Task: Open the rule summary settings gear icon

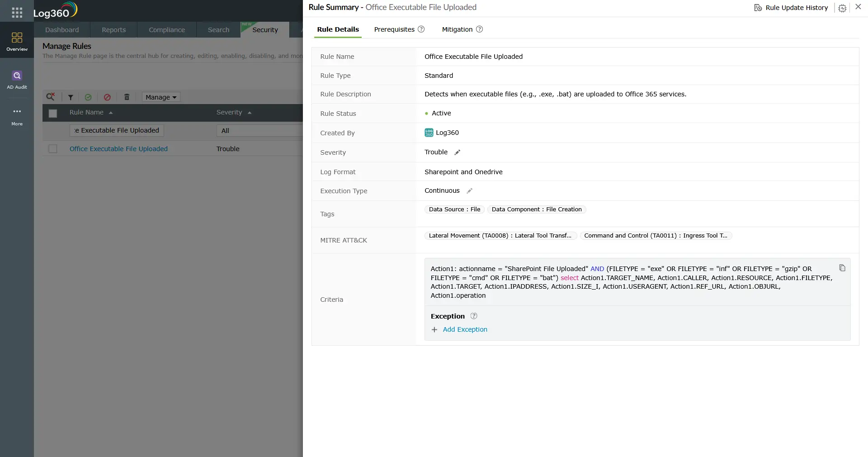Action: 842,8
